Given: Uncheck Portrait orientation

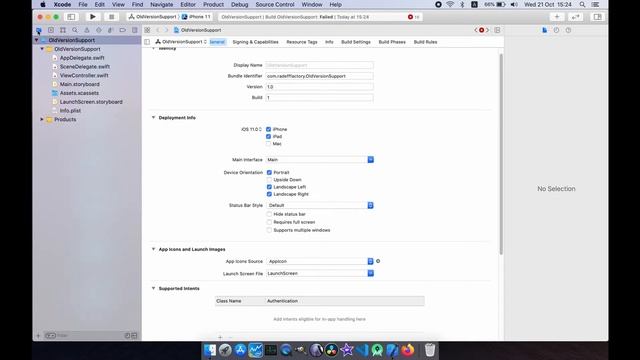Looking at the screenshot, I should [269, 173].
